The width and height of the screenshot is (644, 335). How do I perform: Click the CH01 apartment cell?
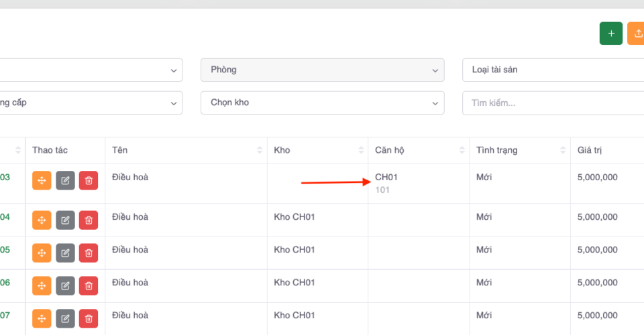386,178
